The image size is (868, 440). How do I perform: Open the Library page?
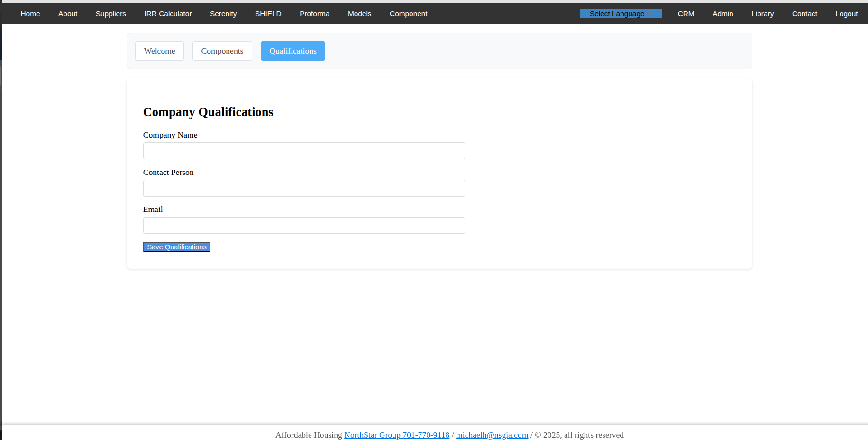[x=762, y=14]
